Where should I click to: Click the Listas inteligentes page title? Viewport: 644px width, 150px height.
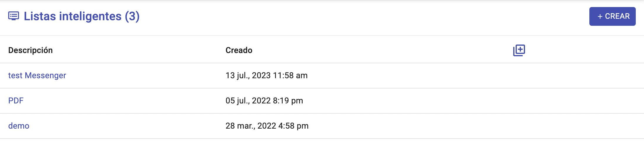(x=73, y=16)
